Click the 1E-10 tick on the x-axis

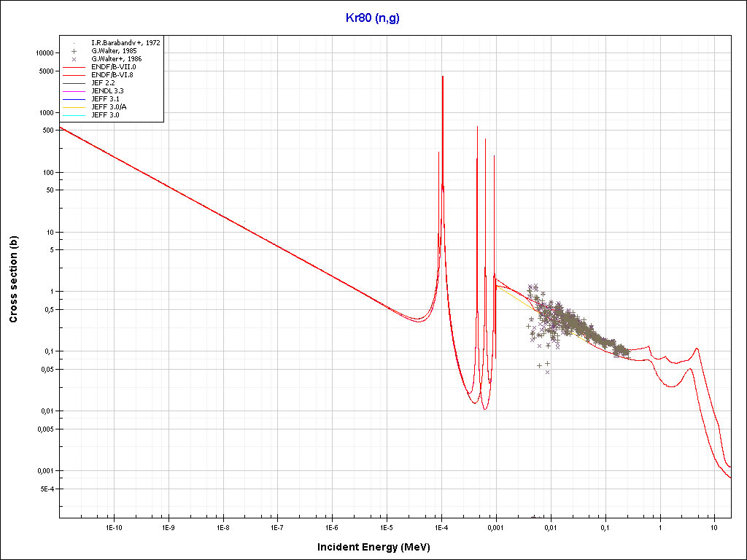coord(113,526)
